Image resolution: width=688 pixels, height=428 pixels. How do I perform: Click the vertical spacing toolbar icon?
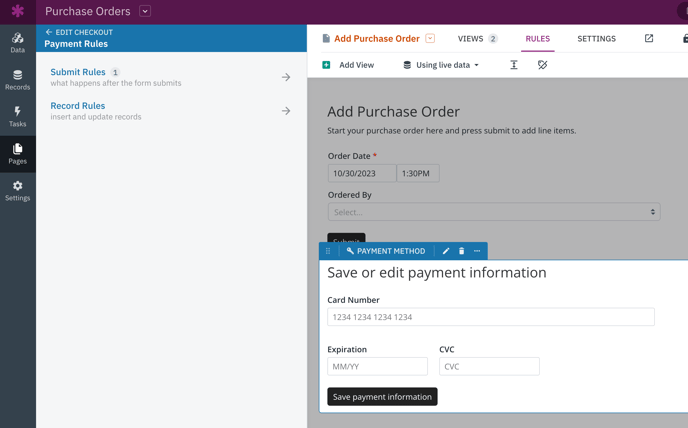514,65
